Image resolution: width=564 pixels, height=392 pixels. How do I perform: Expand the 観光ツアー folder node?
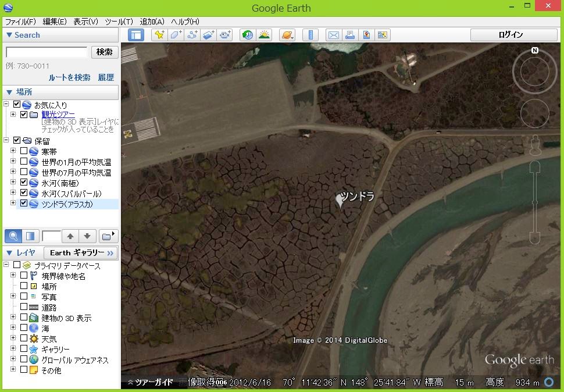click(13, 115)
